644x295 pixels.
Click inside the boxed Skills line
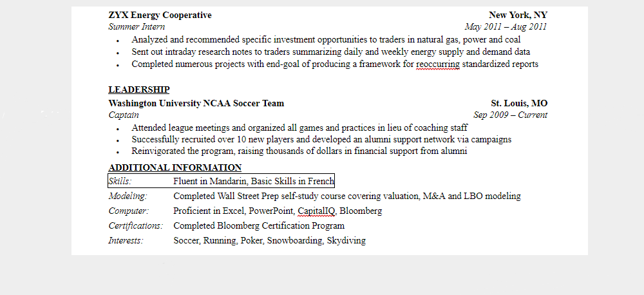point(253,181)
